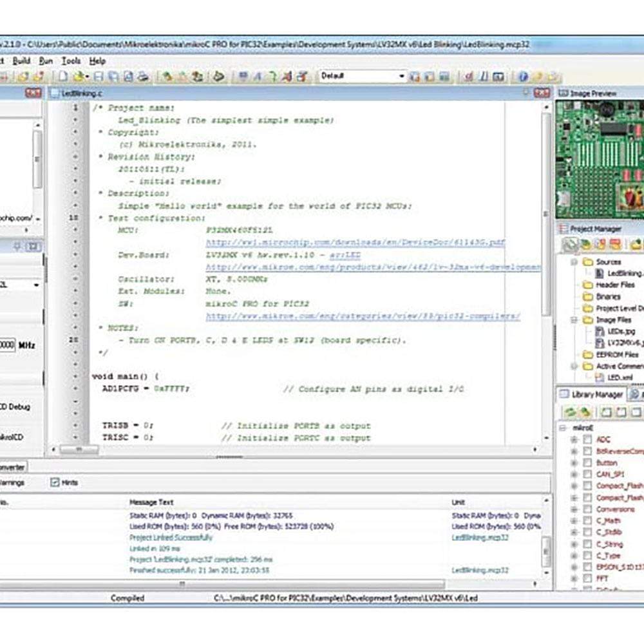The height and width of the screenshot is (644, 644).
Task: Open the Tools menu
Action: [x=71, y=61]
